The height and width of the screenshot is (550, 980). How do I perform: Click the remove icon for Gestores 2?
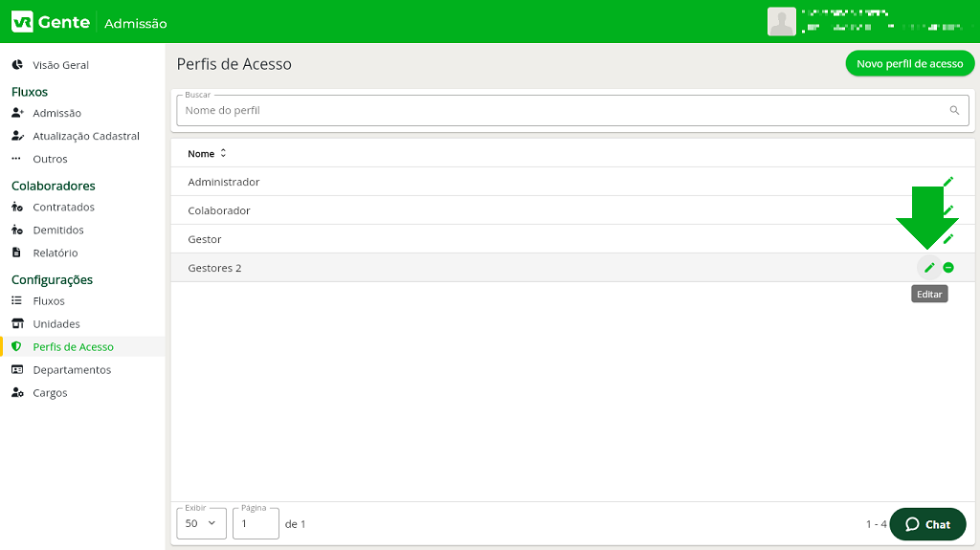pos(948,268)
